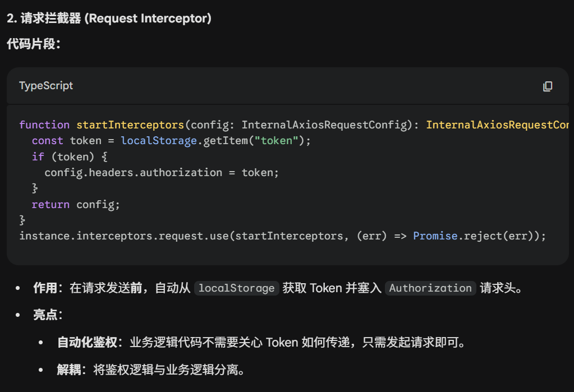This screenshot has height=392, width=574.
Task: Click the TypeScript language label
Action: 46,86
